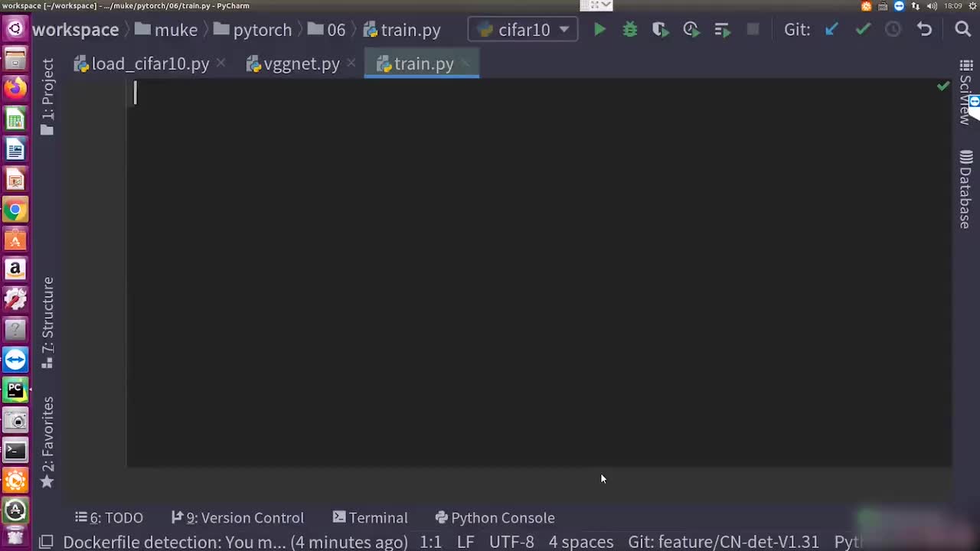980x551 pixels.
Task: Close the load_cifar10.py tab
Action: tap(220, 64)
